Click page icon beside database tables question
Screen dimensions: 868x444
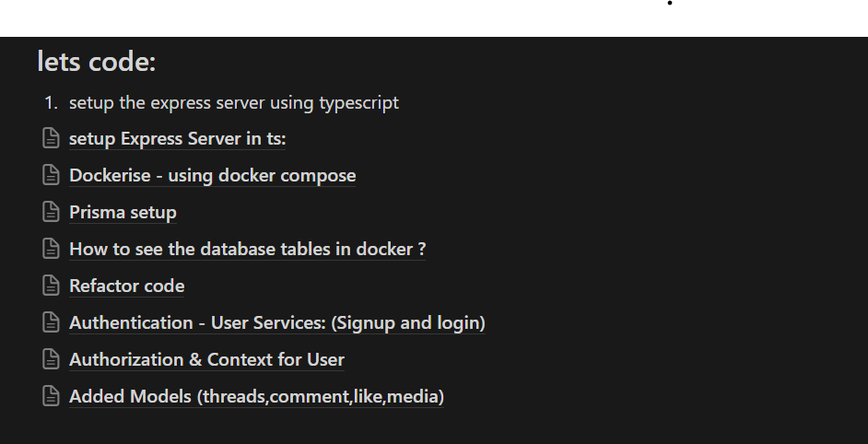[x=52, y=250]
